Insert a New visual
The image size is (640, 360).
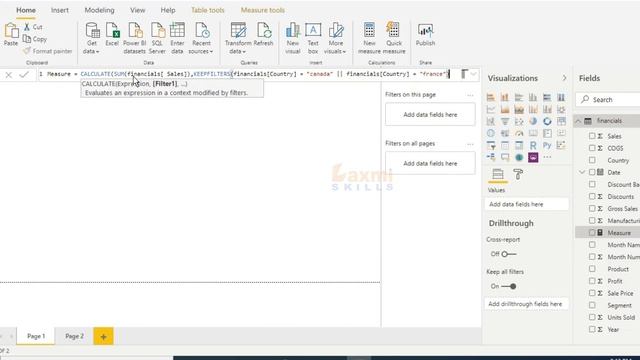coord(293,38)
